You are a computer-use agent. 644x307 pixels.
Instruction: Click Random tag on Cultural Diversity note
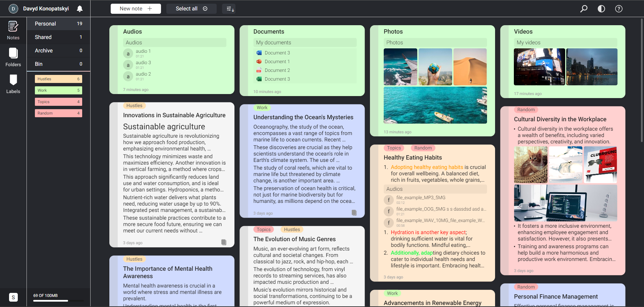(526, 109)
